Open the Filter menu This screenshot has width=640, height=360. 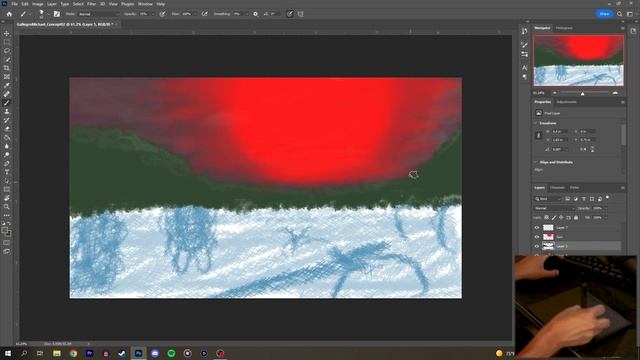pyautogui.click(x=91, y=4)
